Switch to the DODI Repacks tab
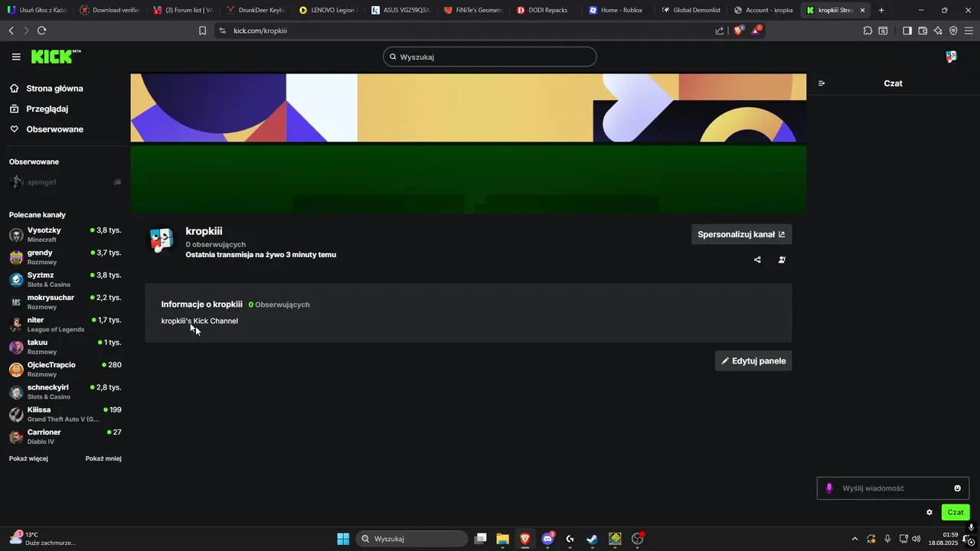980x551 pixels. [x=545, y=10]
